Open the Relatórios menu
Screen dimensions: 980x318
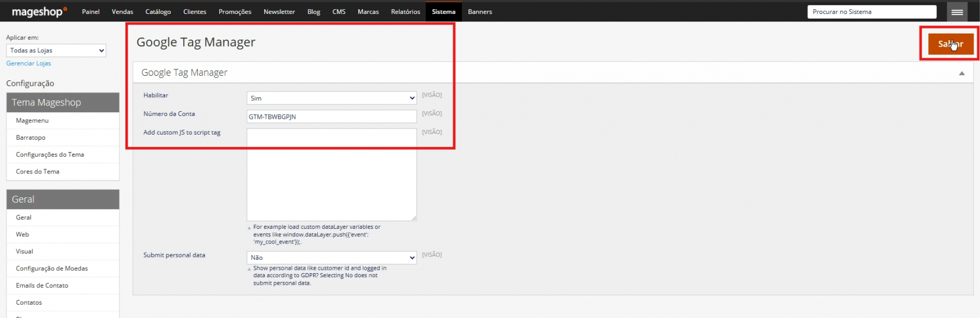(x=405, y=12)
